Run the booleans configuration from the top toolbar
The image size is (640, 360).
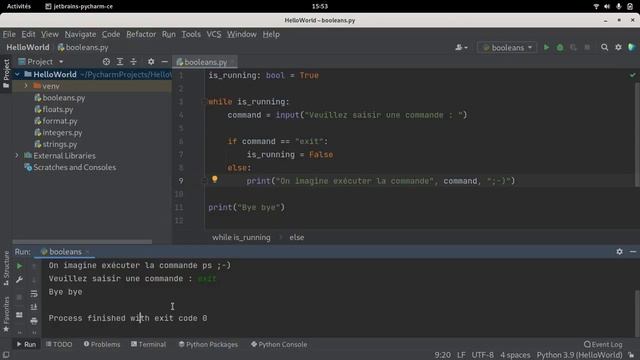click(x=546, y=47)
